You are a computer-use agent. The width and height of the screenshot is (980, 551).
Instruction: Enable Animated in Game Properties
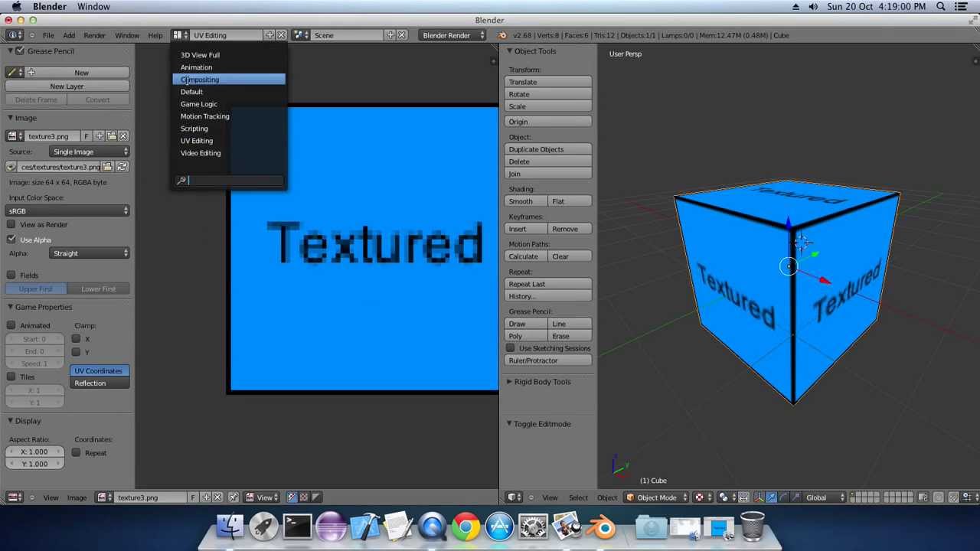(11, 326)
